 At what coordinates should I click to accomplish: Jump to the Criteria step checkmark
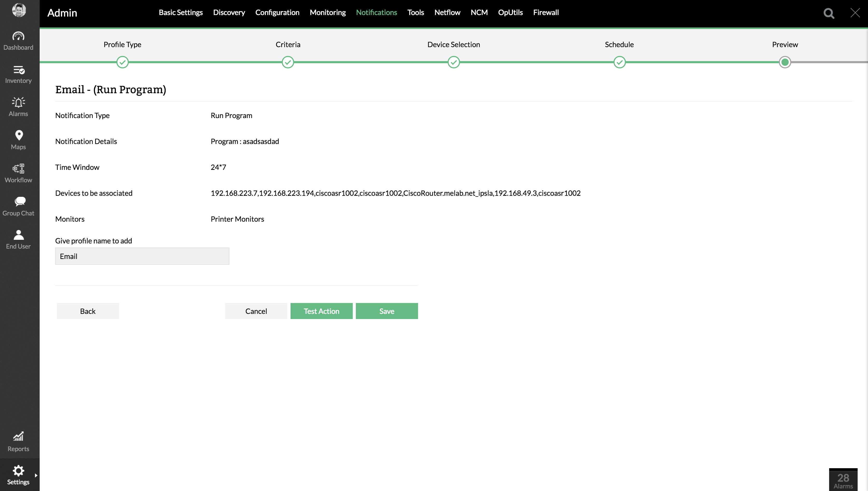[x=287, y=62]
